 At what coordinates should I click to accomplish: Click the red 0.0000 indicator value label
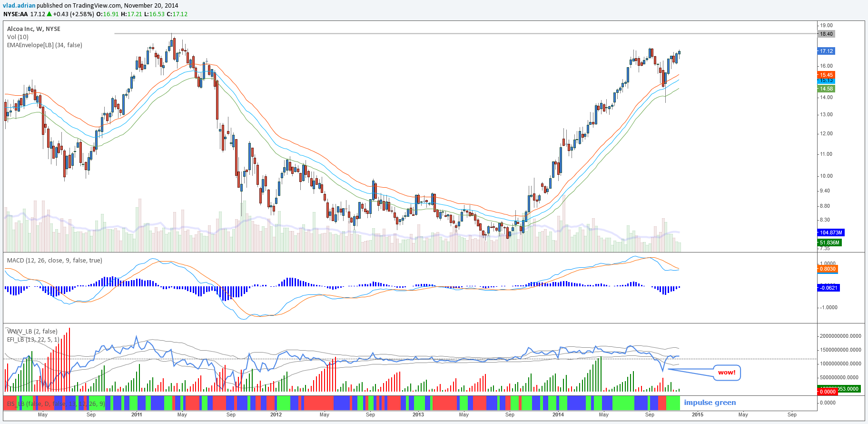coord(828,392)
